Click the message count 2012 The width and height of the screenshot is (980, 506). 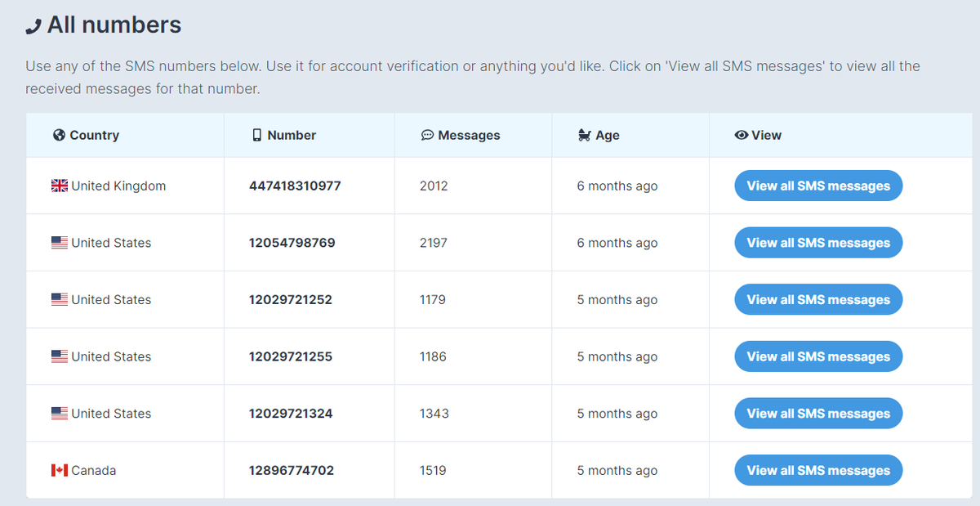coord(434,186)
